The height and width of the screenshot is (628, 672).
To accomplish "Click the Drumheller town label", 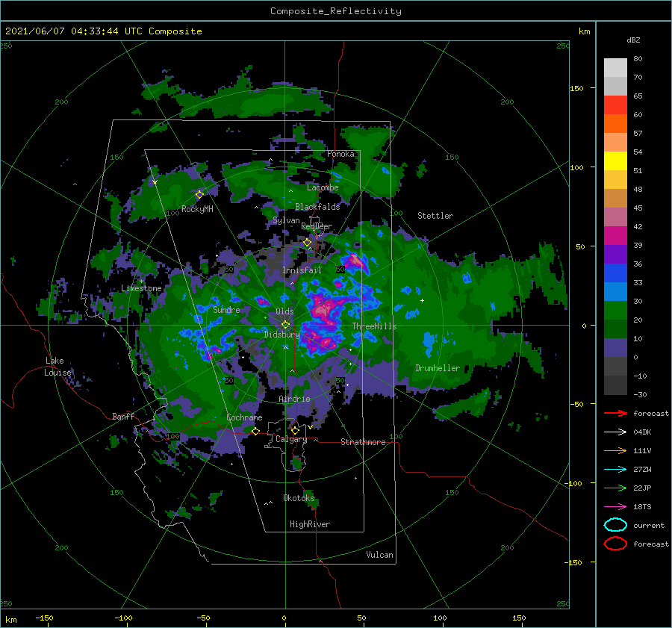I will tap(438, 368).
